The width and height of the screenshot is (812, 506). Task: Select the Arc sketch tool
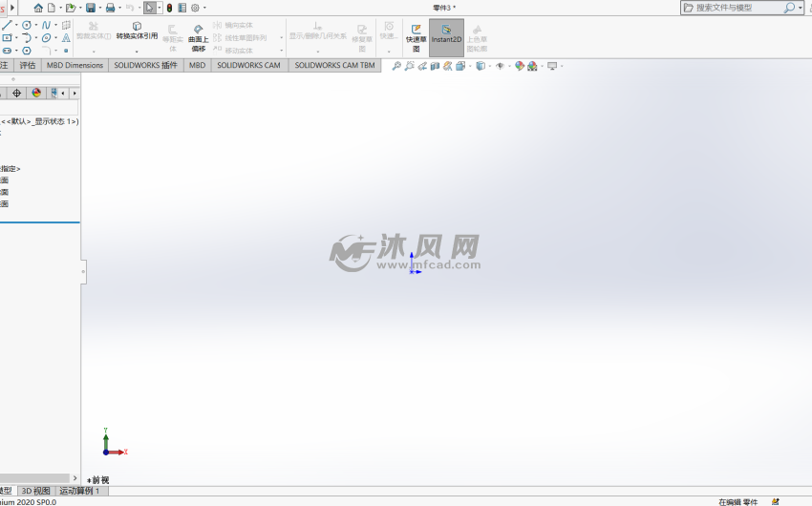(x=27, y=38)
